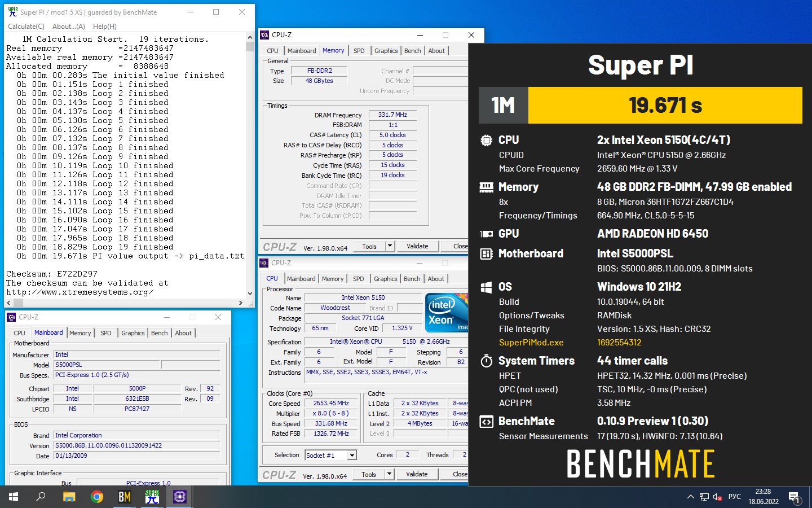Screen dimensions: 812x508
Task: Switch the РУС input language indicator
Action: pos(735,497)
